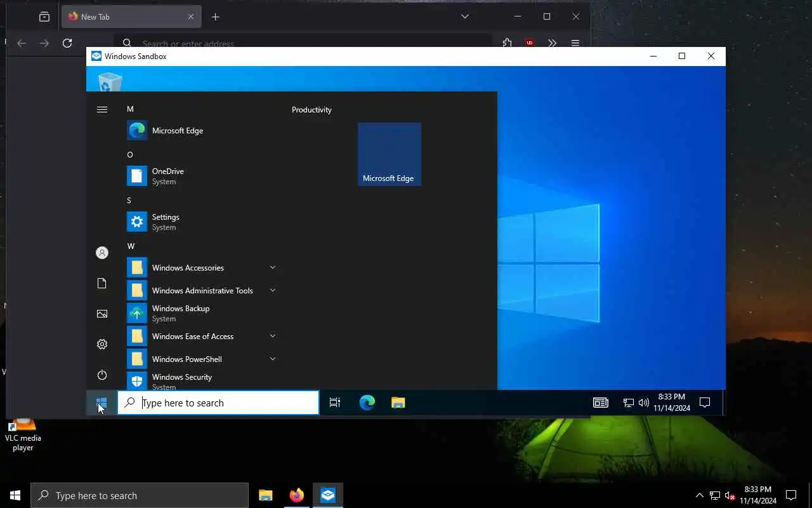The width and height of the screenshot is (812, 508).
Task: Open the Recycle Bin on sandbox desktop
Action: [110, 83]
